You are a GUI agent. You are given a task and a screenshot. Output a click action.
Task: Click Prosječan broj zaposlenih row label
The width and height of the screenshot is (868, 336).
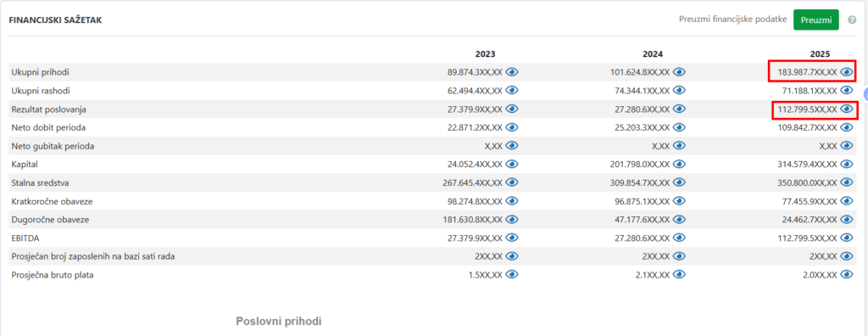click(x=93, y=256)
